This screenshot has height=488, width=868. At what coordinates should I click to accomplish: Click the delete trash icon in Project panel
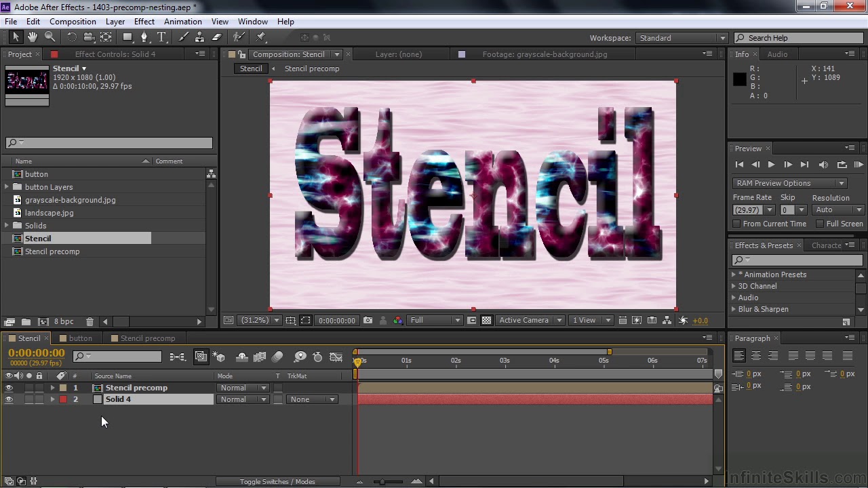pyautogui.click(x=90, y=321)
